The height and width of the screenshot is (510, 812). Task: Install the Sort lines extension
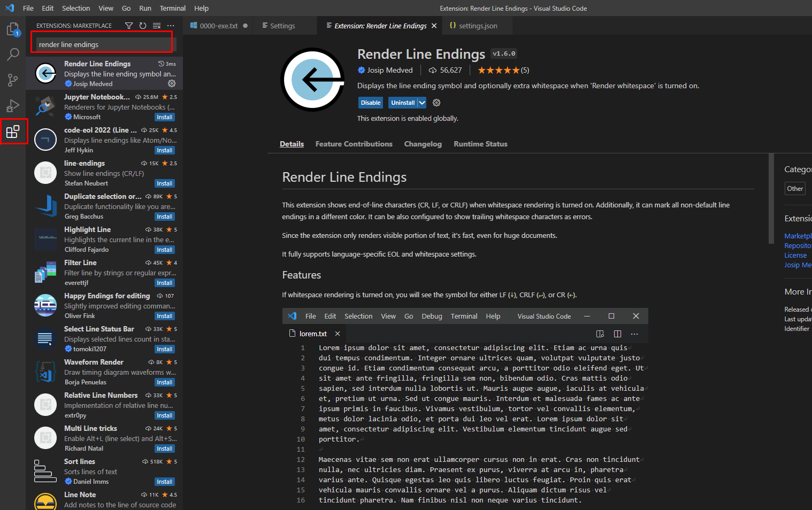click(165, 482)
